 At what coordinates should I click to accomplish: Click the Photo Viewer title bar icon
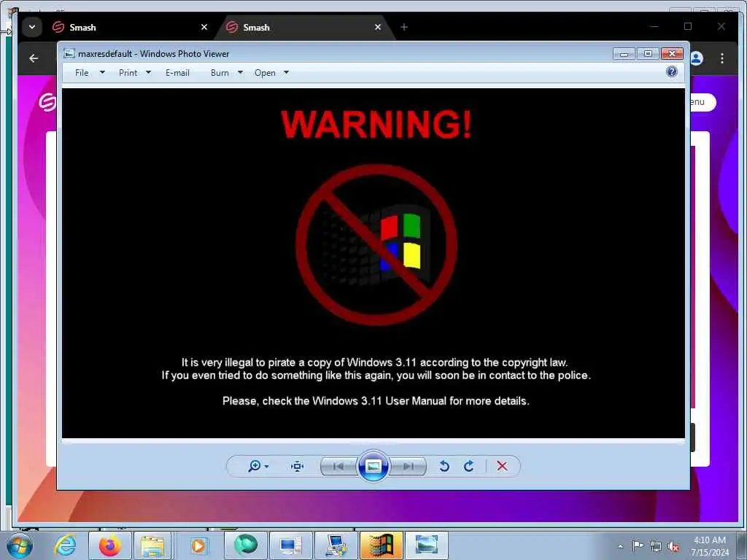(x=69, y=53)
